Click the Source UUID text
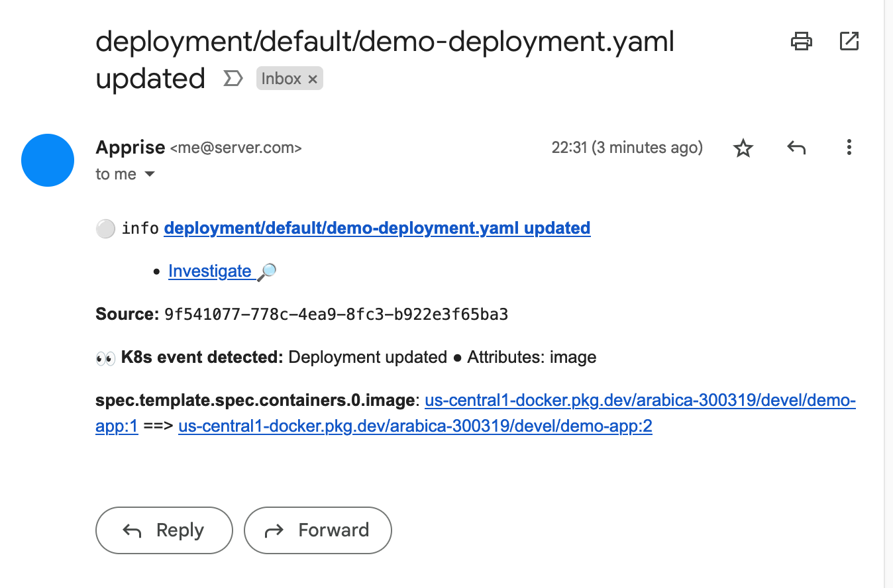This screenshot has height=588, width=893. coord(336,315)
